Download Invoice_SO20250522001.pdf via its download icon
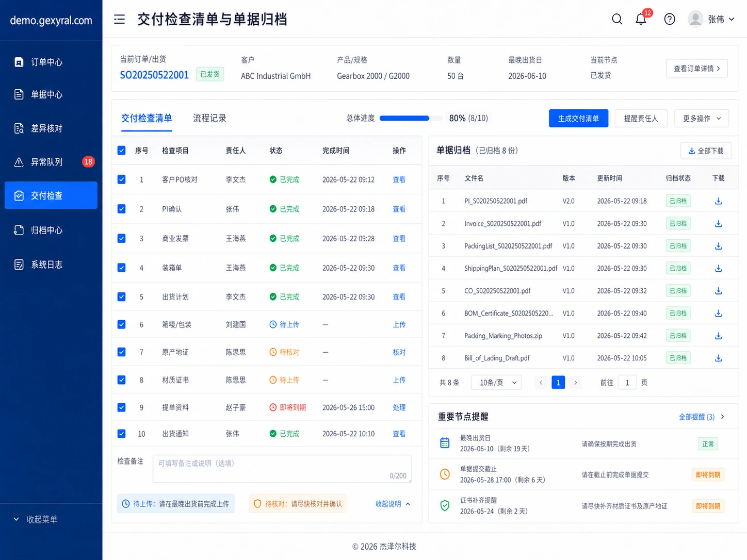 718,224
